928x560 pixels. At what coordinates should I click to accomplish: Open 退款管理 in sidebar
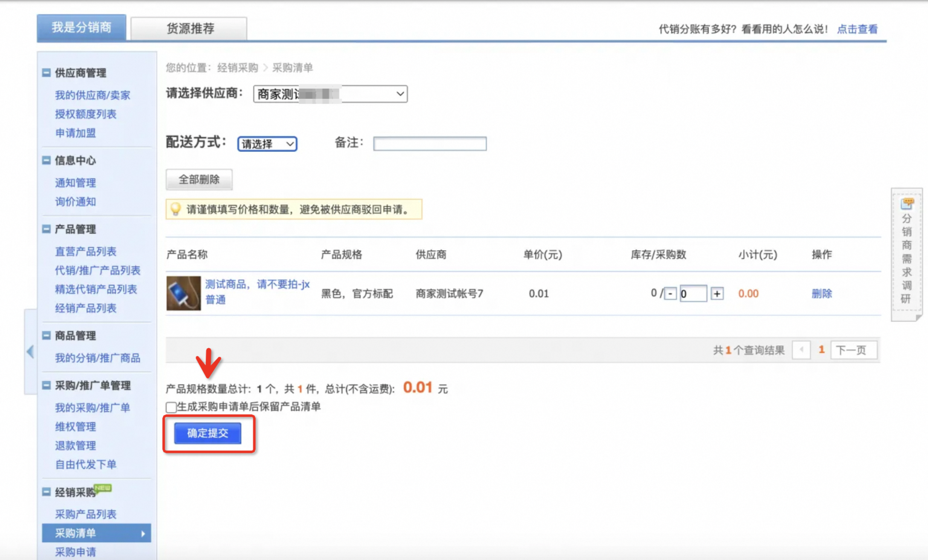[75, 445]
